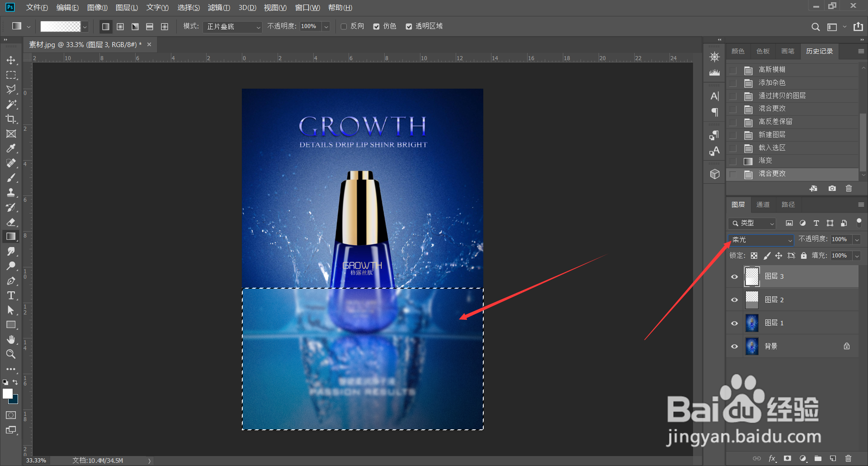Select the Path Selection tool
868x466 pixels.
(x=11, y=310)
